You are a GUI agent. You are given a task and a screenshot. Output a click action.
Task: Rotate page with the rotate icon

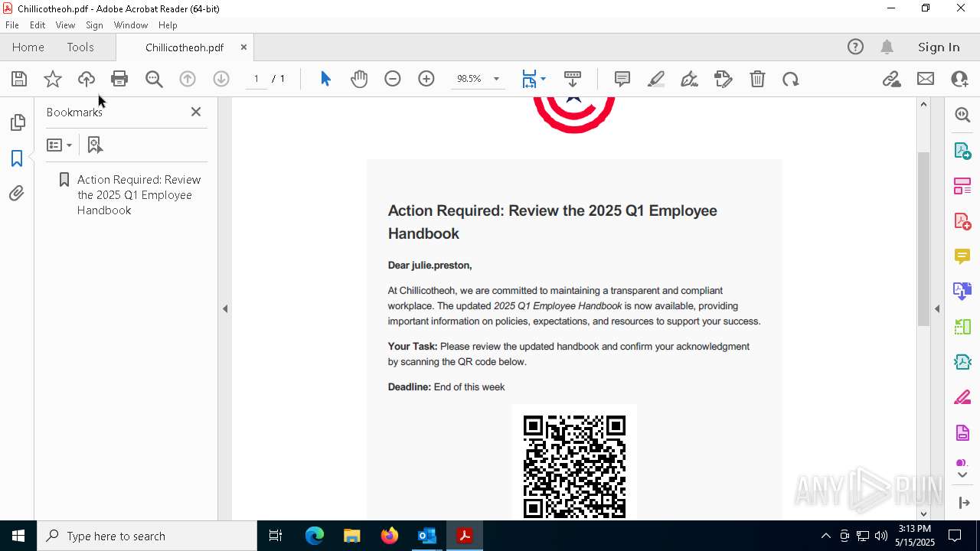[791, 79]
